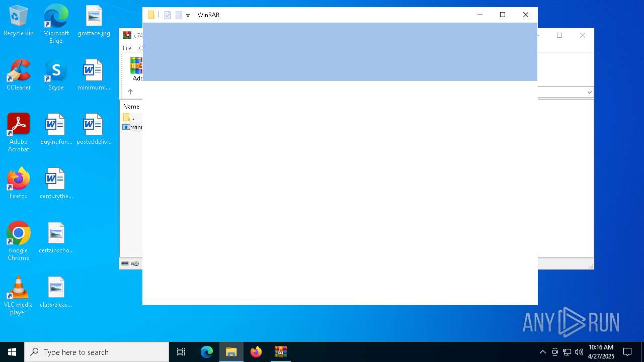Select classreleas... image file on desktop
Image resolution: width=644 pixels, height=362 pixels.
coord(56,292)
